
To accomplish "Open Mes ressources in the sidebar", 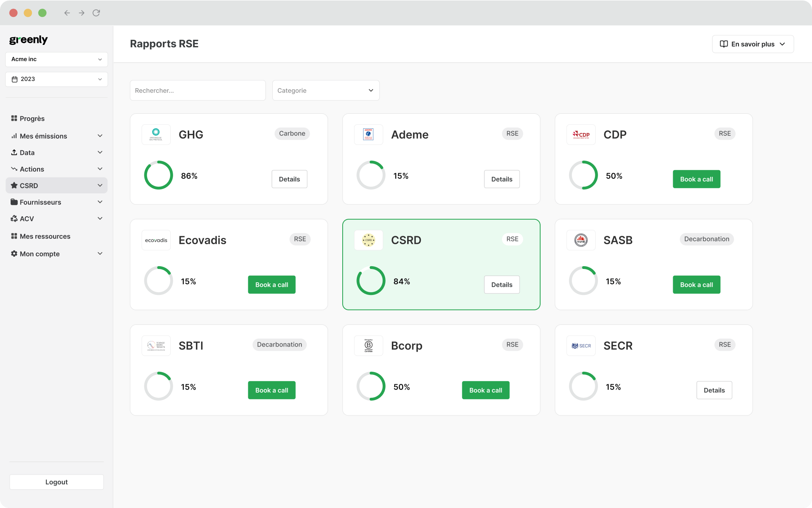I will (45, 236).
